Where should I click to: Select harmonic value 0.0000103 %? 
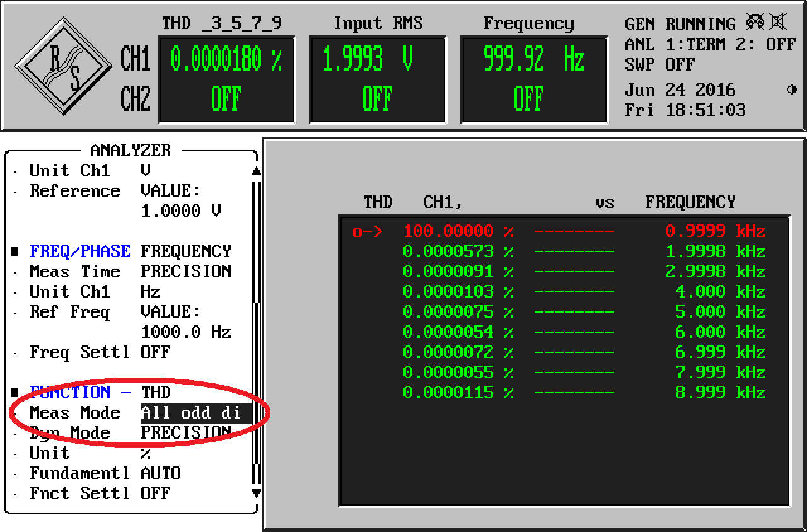458,292
